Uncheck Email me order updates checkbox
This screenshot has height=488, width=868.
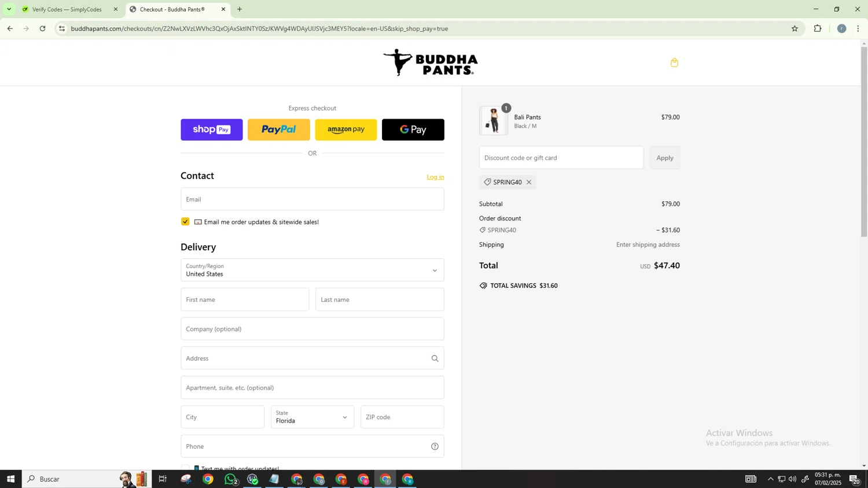coord(185,222)
